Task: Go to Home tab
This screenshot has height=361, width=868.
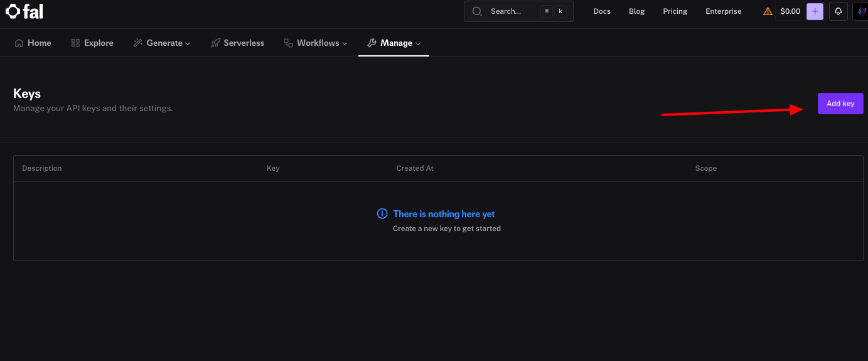Action: tap(33, 43)
